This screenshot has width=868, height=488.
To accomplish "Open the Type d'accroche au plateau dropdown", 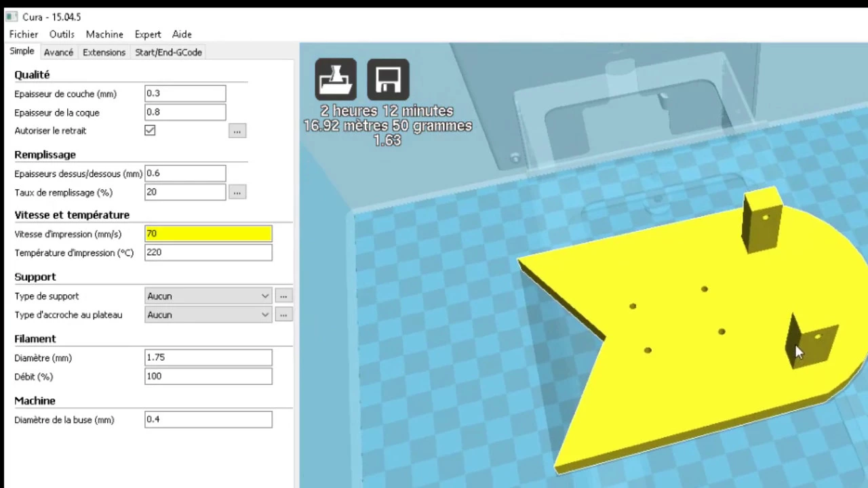I will tap(208, 314).
